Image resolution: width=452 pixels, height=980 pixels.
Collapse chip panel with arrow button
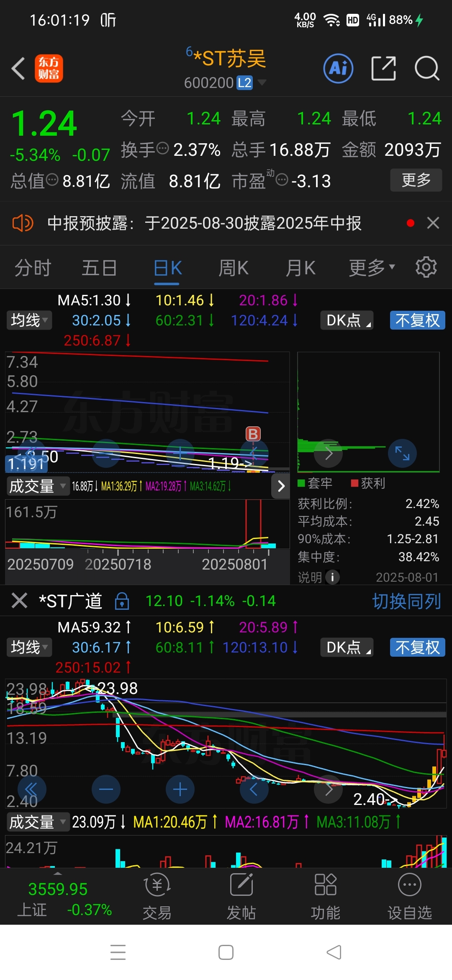(x=281, y=486)
